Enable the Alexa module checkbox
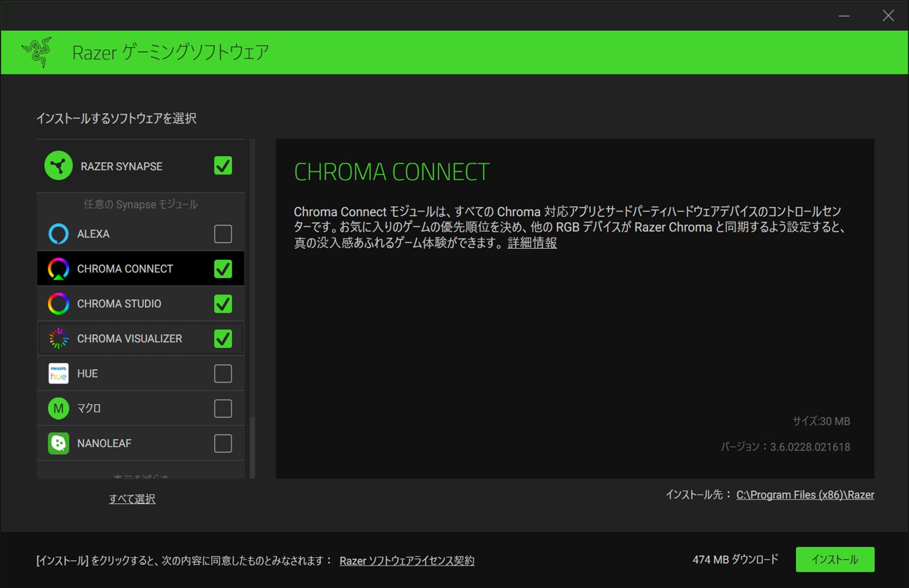 [x=223, y=234]
